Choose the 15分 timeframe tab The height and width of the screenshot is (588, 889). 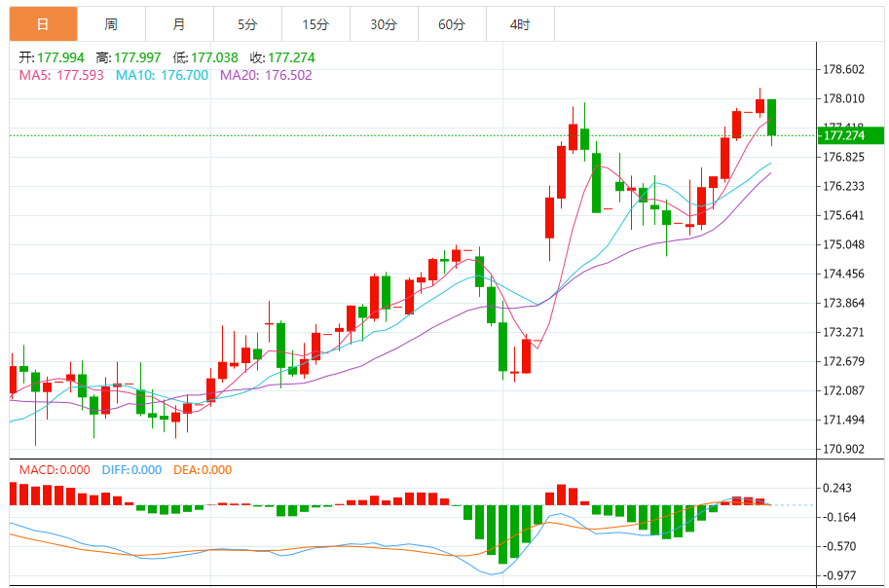click(315, 23)
